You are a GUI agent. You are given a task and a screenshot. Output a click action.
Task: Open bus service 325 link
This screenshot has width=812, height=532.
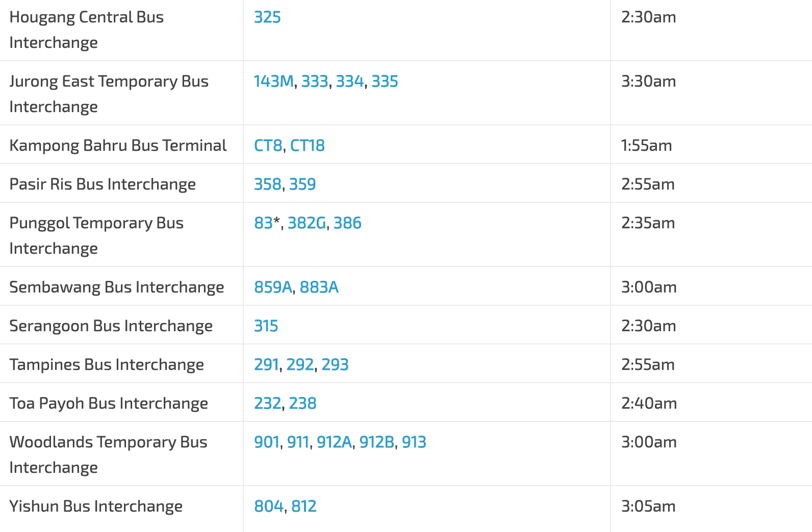pos(267,17)
